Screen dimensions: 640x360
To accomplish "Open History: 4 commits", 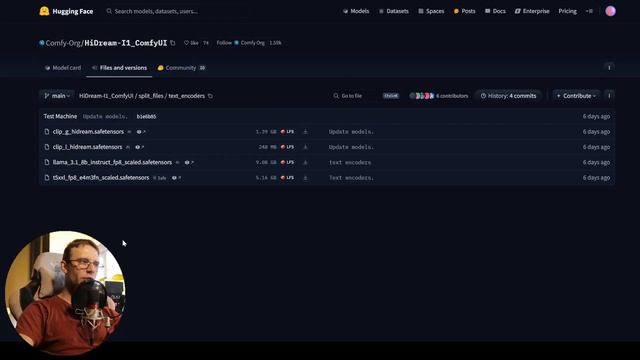I will click(x=508, y=96).
